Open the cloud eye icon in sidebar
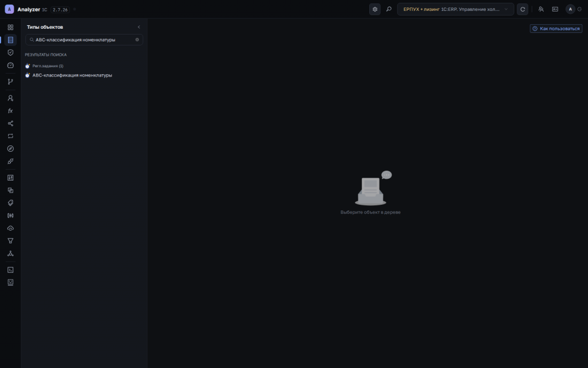Viewport: 588px width, 368px height. pos(10,228)
